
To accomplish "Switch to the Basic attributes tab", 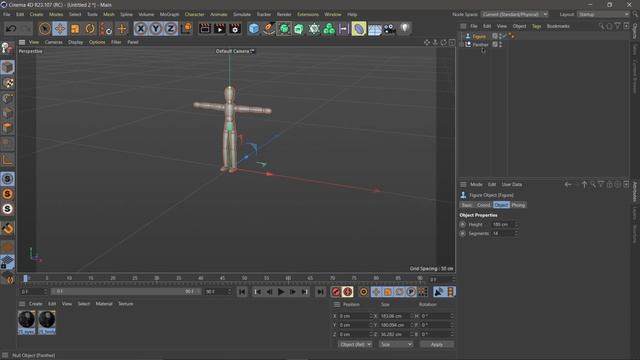I will coord(467,205).
